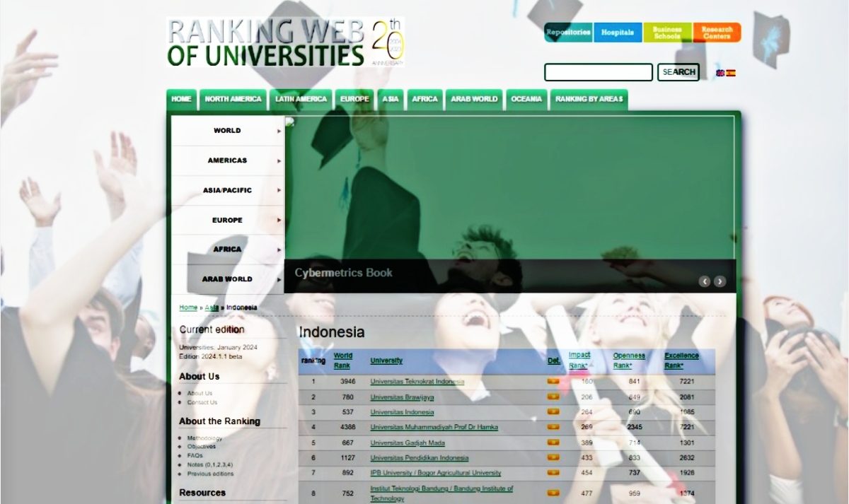Open details icon for Universitas Gadjah Mada
849x504 pixels.
tap(553, 443)
